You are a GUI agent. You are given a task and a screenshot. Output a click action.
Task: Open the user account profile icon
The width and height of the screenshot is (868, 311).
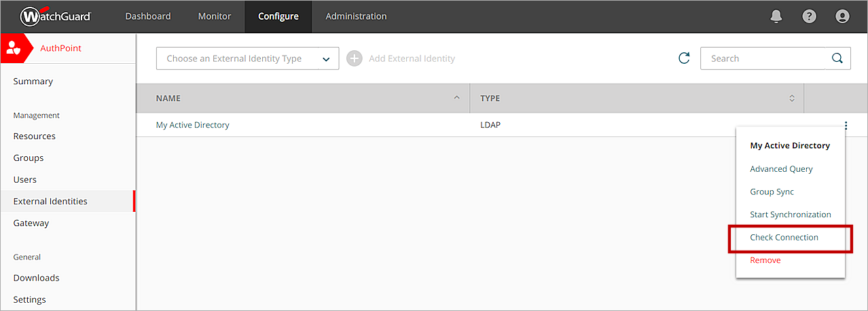[842, 16]
